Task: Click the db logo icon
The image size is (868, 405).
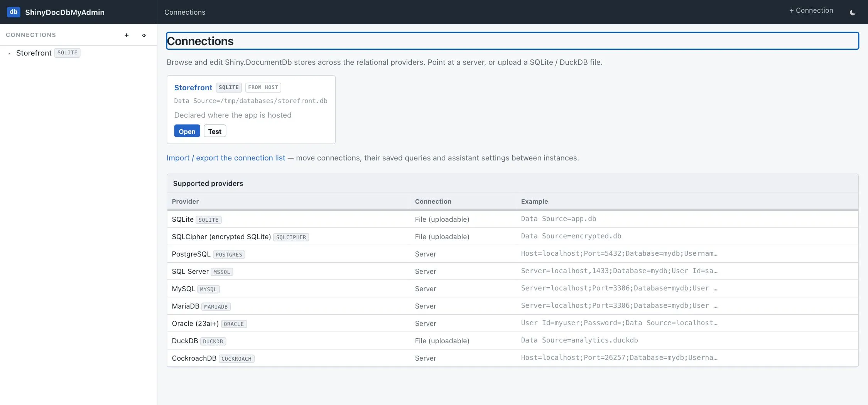Action: 14,12
